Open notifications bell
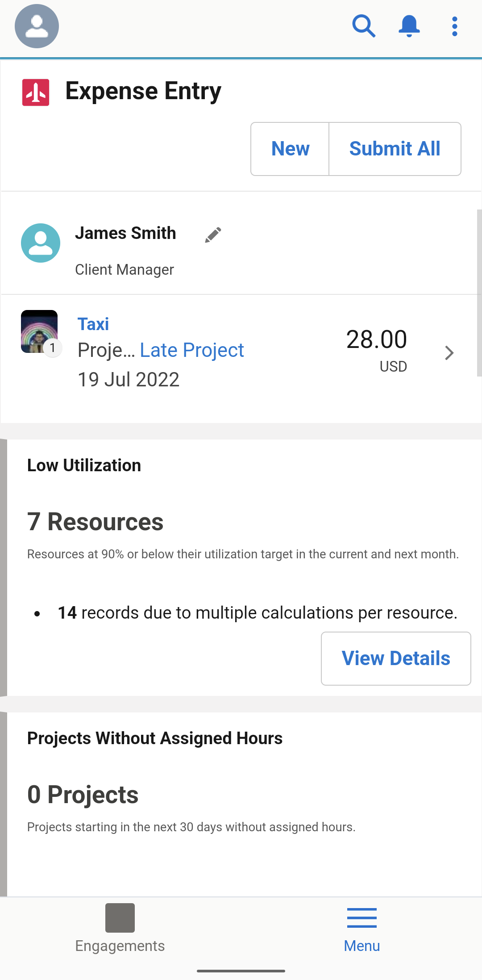Viewport: 482px width, 980px height. point(409,26)
